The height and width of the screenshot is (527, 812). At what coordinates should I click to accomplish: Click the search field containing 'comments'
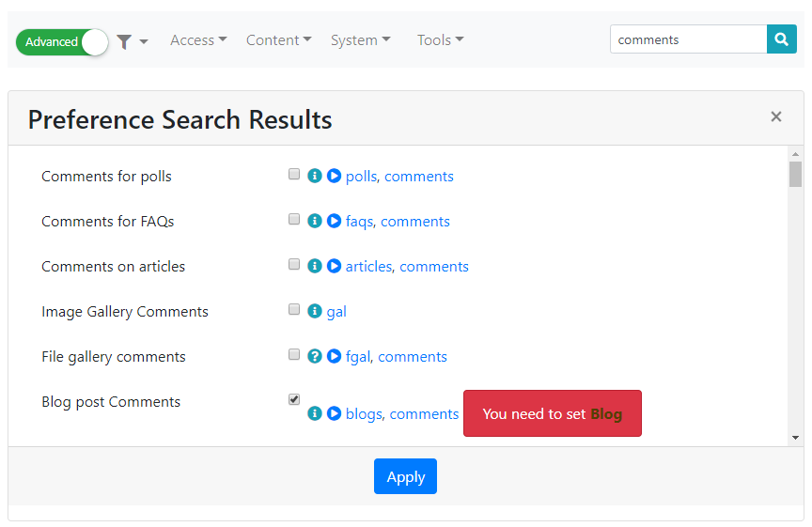pos(688,39)
